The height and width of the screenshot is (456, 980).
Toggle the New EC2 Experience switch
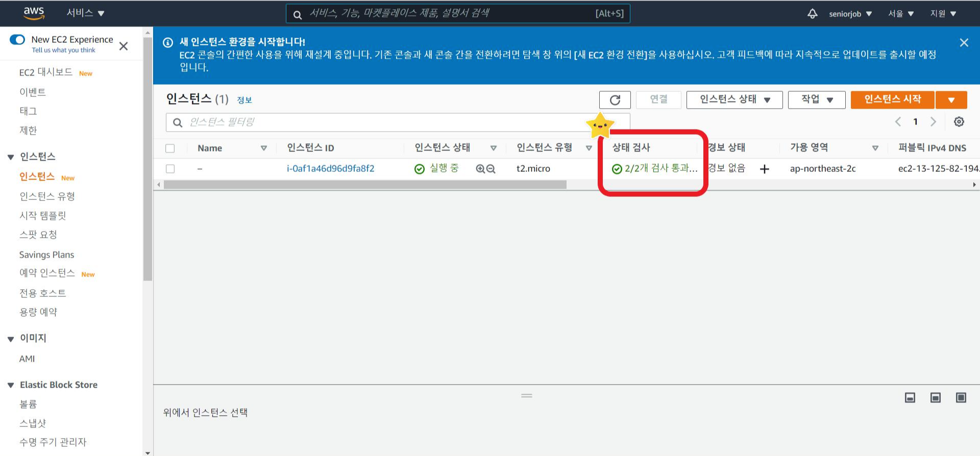(17, 40)
